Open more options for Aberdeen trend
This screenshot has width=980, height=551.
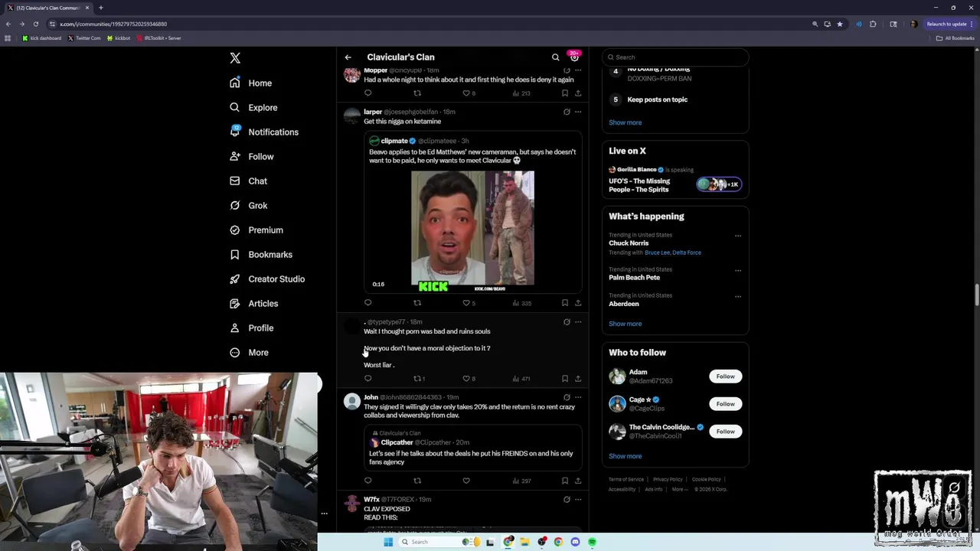(738, 296)
